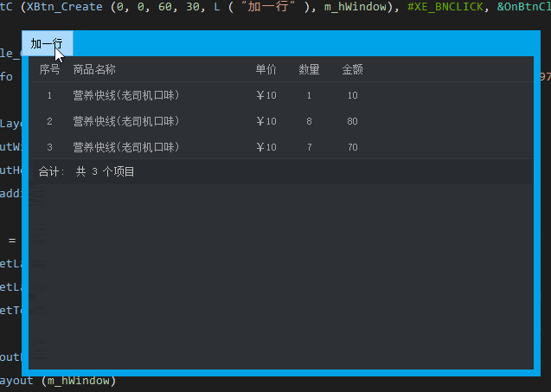
Task: Click the serial number 1 cell
Action: point(49,95)
